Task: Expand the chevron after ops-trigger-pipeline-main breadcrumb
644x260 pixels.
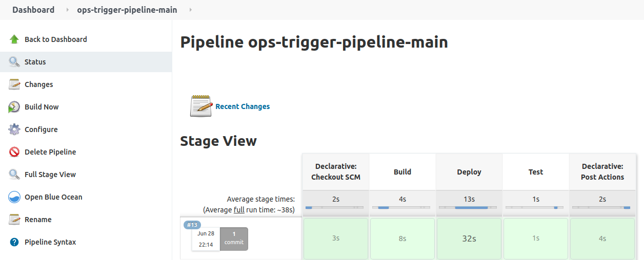Action: pyautogui.click(x=191, y=10)
